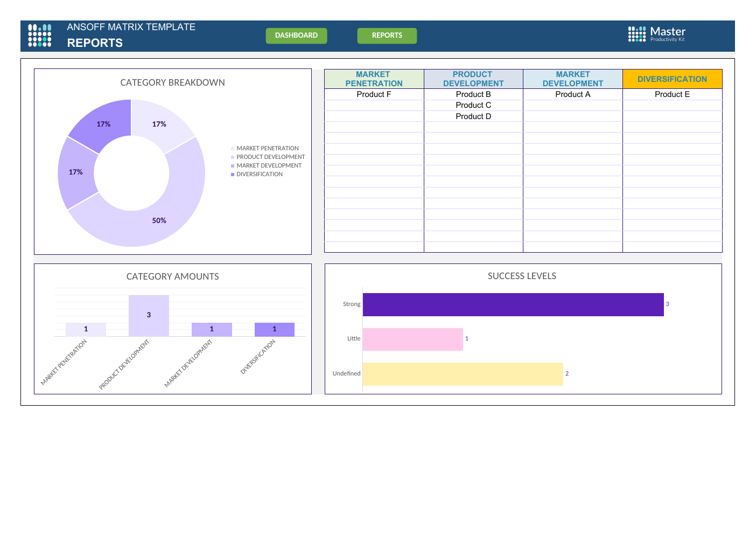This screenshot has height=535, width=756.
Task: Click the CATEGORY AMOUNTS chart title
Action: [x=173, y=276]
